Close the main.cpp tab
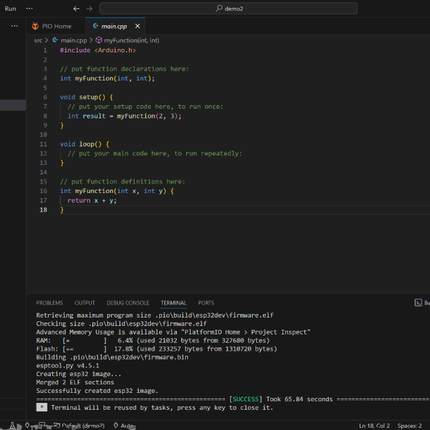This screenshot has height=430, width=430. [x=137, y=26]
